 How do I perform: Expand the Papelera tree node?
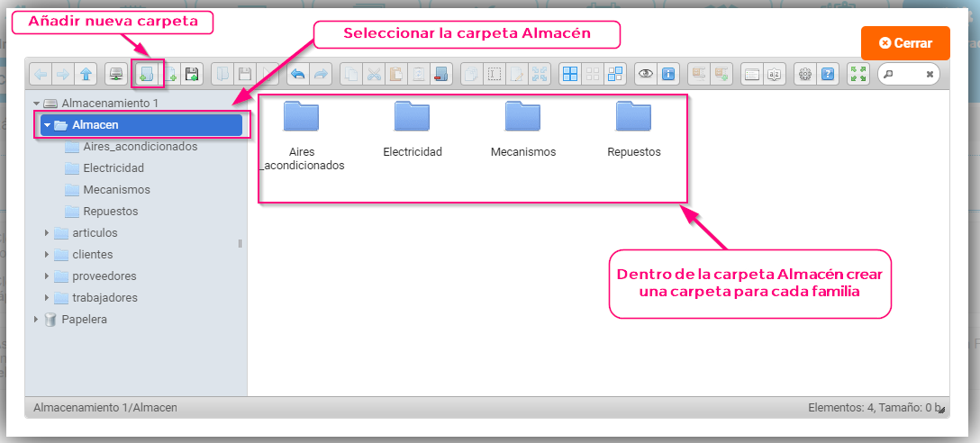tap(36, 320)
